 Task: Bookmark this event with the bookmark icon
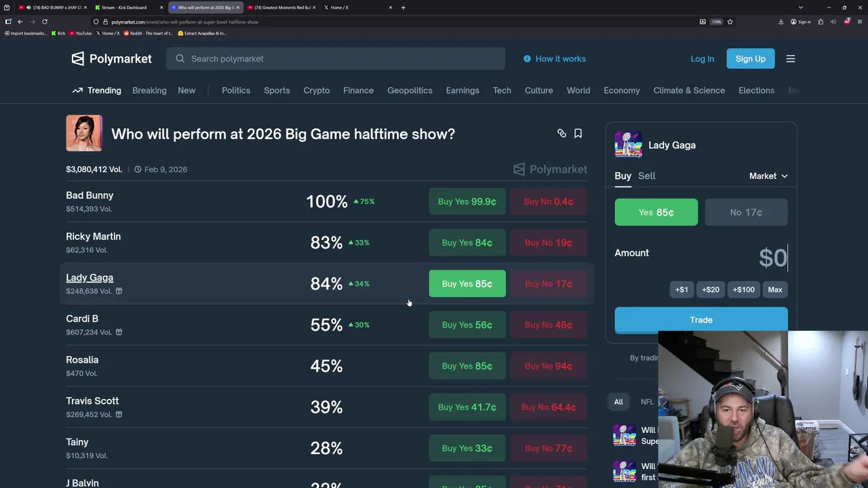click(x=578, y=134)
